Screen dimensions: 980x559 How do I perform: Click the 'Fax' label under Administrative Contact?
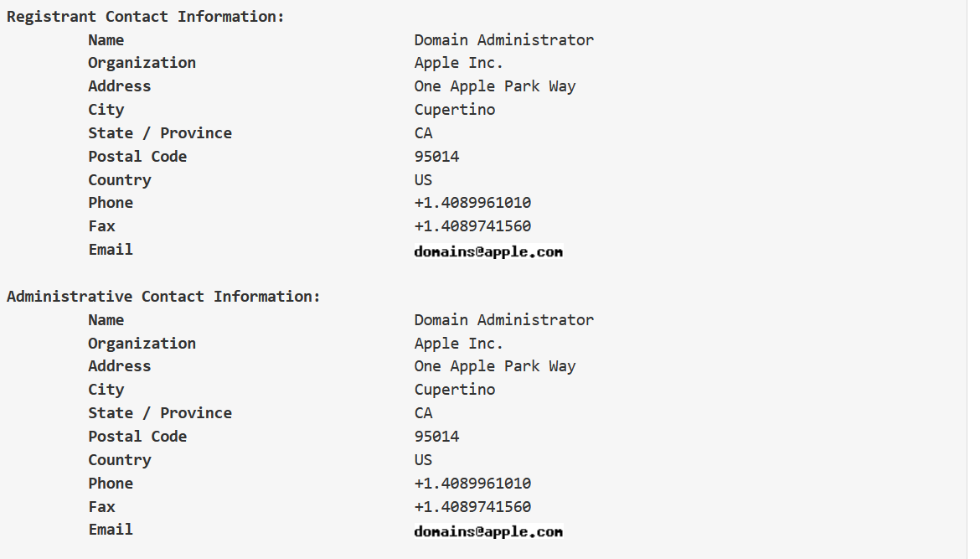101,507
